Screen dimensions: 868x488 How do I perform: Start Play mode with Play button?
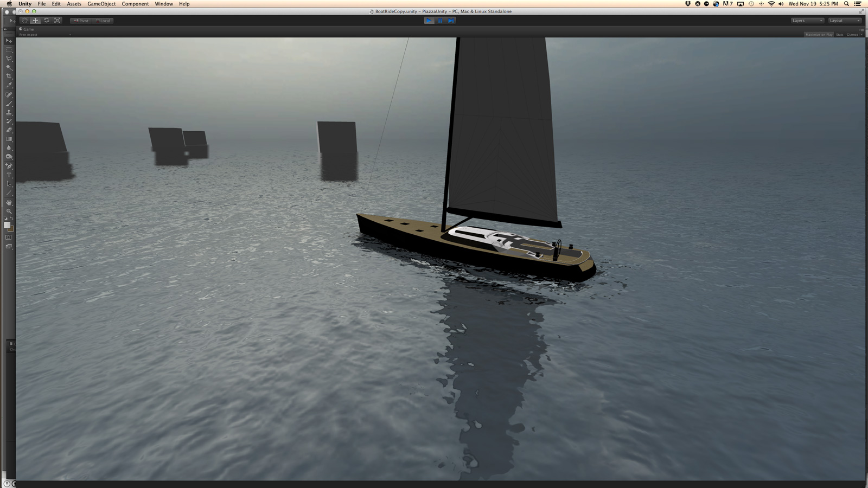click(429, 21)
